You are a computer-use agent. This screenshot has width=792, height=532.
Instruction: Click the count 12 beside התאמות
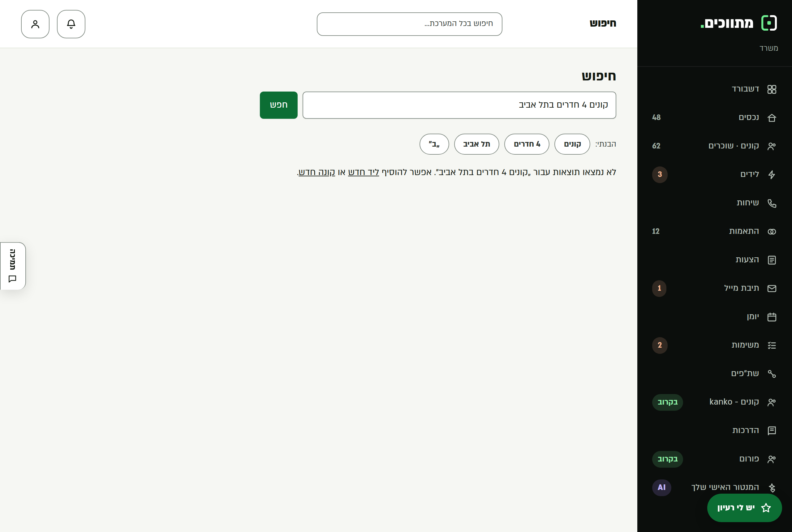coord(656,231)
